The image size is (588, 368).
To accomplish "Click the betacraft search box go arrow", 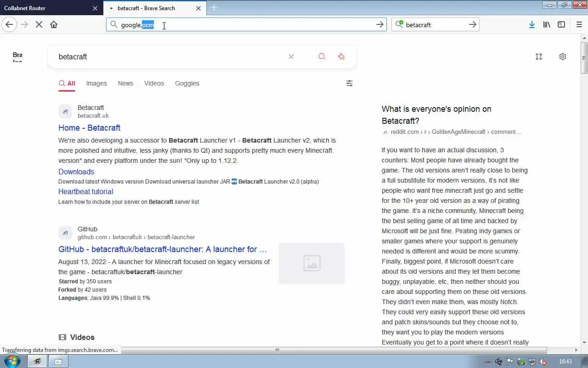I will pyautogui.click(x=473, y=24).
